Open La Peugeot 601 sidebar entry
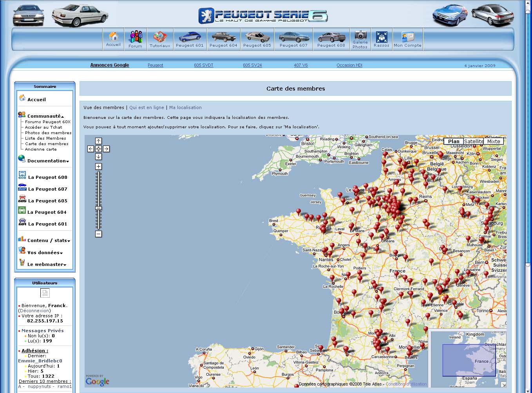 47,224
